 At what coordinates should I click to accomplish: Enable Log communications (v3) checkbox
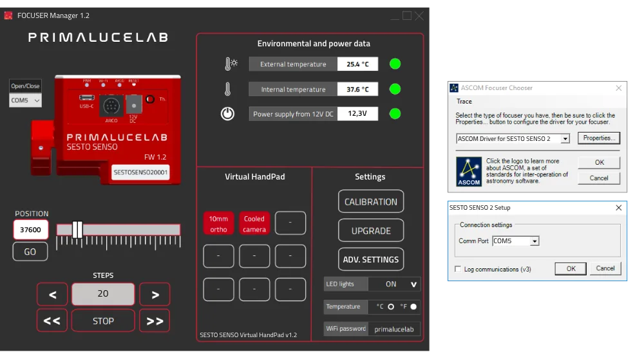[458, 269]
